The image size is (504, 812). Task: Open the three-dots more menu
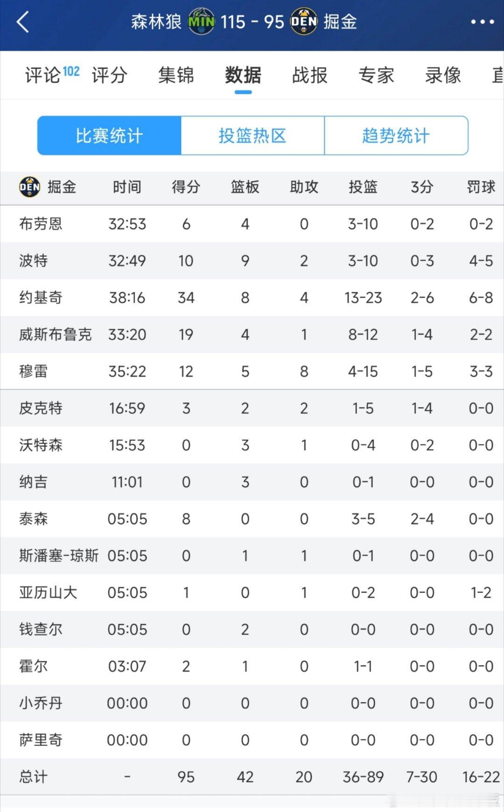[482, 22]
